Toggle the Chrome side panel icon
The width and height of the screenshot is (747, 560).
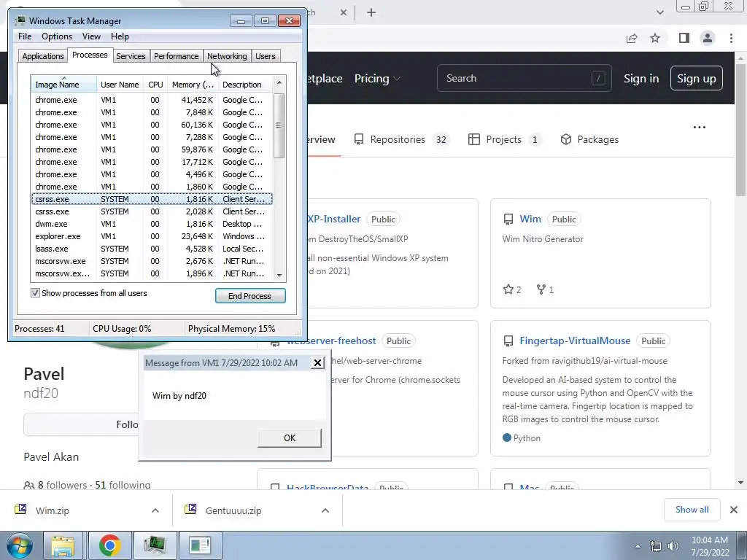684,38
